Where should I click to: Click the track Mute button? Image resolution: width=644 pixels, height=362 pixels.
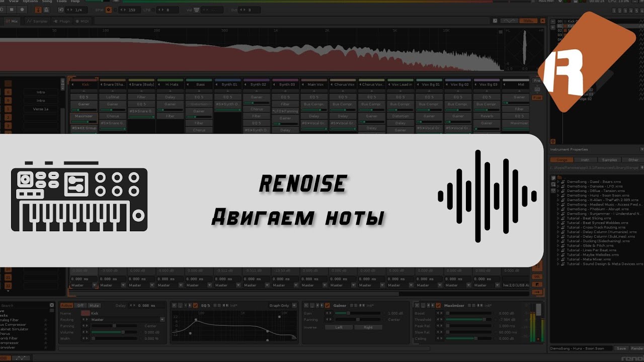94,305
